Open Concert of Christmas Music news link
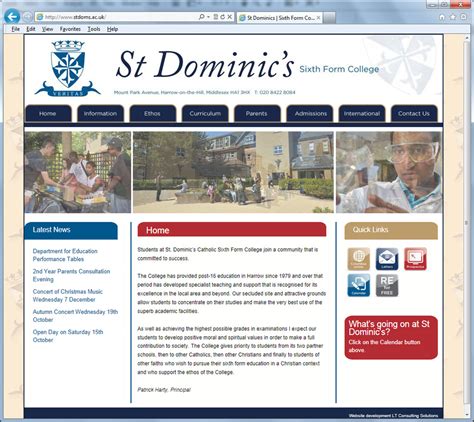Viewport: 474px width, 422px height. tap(68, 295)
